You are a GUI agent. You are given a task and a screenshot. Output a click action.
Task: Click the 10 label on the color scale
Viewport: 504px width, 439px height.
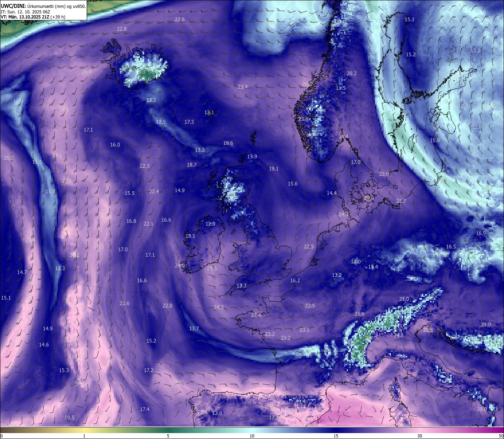point(252,436)
